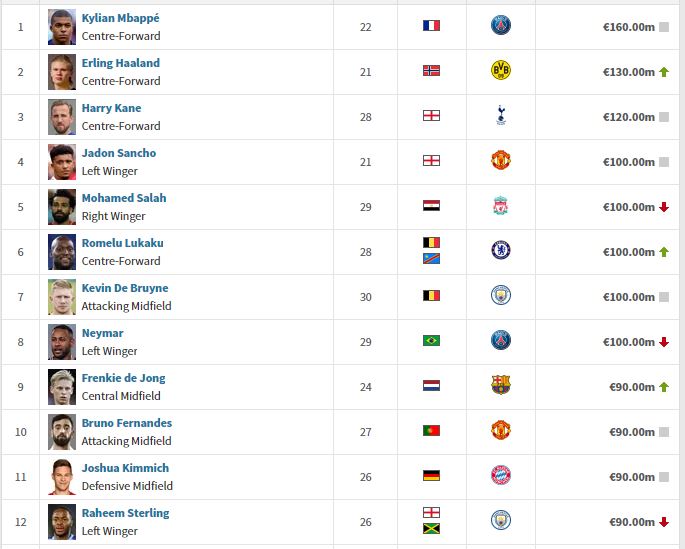Open the Bayern Munich crest in Kimmich's row
The image size is (685, 549).
[501, 475]
